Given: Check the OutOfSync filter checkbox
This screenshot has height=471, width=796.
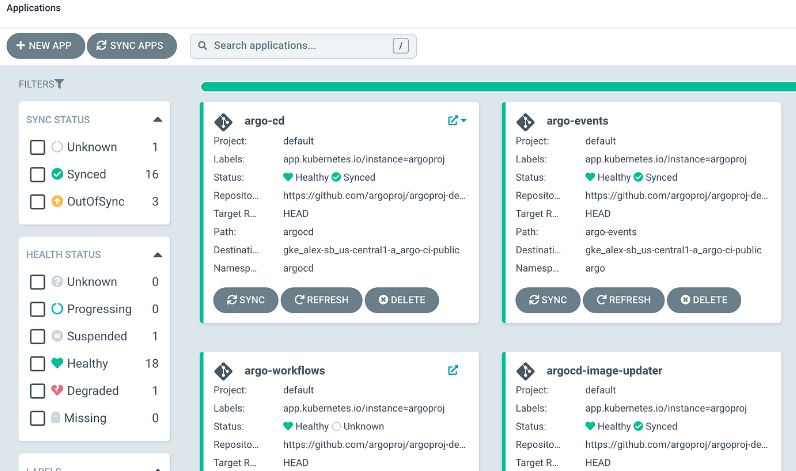Looking at the screenshot, I should [x=38, y=201].
